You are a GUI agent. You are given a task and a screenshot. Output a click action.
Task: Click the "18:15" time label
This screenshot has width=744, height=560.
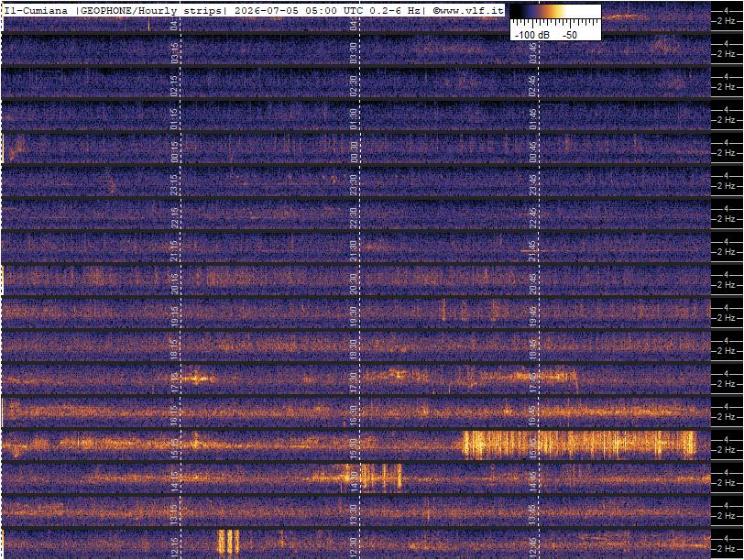(x=174, y=350)
